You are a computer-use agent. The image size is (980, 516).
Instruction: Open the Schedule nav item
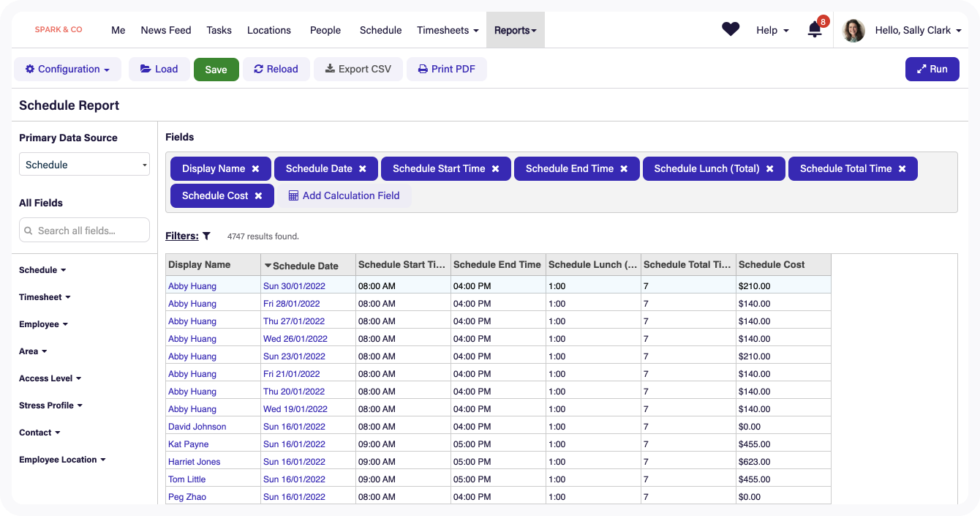pos(380,30)
